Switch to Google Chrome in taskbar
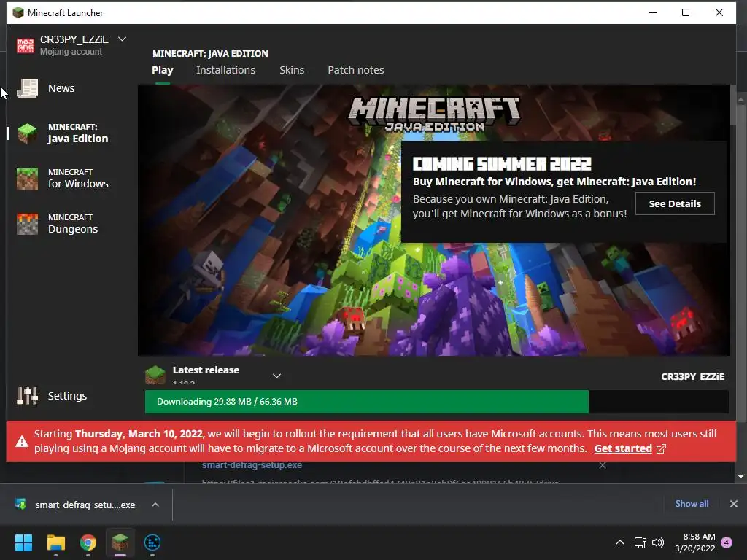 (x=88, y=542)
